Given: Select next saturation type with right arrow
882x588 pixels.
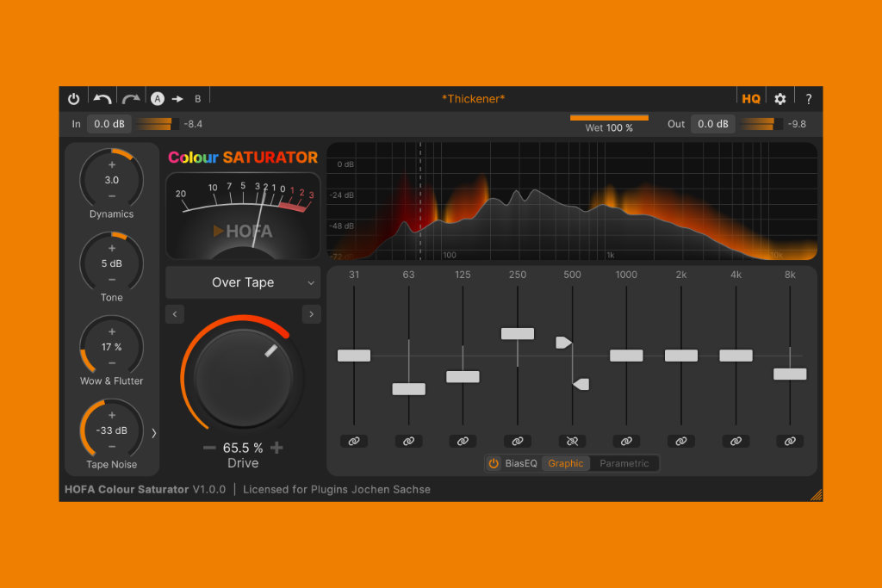Looking at the screenshot, I should point(311,315).
